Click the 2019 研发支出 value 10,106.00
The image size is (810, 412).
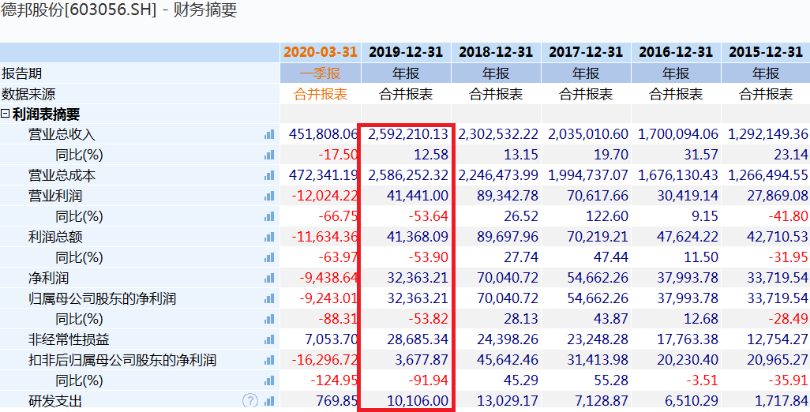click(x=415, y=401)
